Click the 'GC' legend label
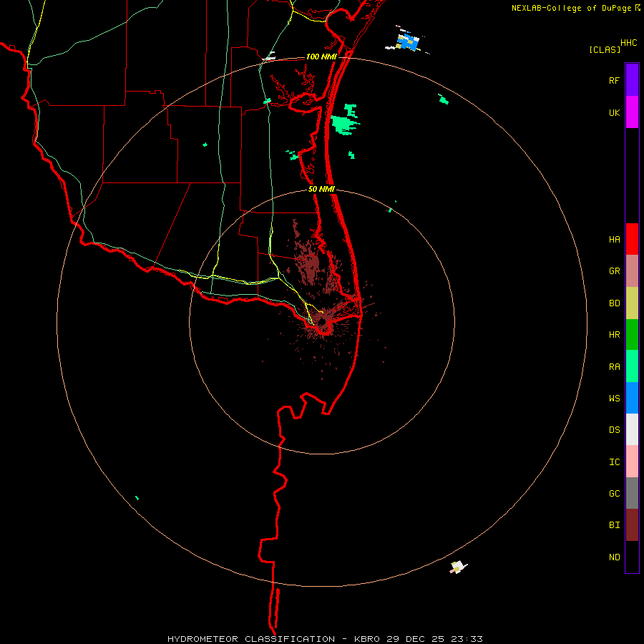Viewport: 644px width, 644px height. pyautogui.click(x=615, y=493)
